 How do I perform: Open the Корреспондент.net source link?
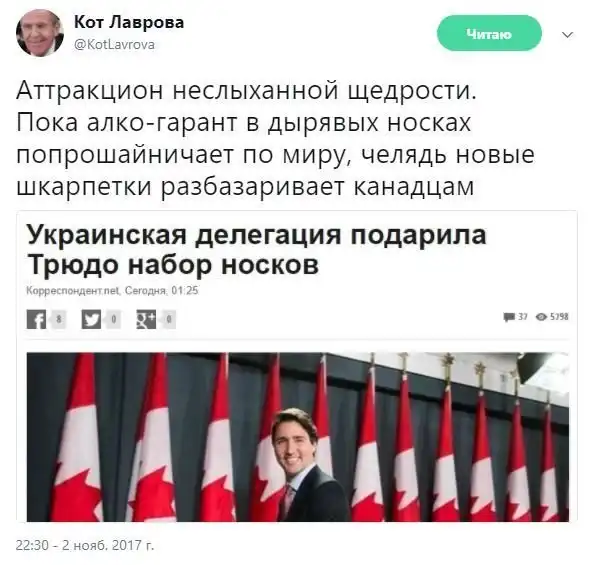(x=73, y=291)
